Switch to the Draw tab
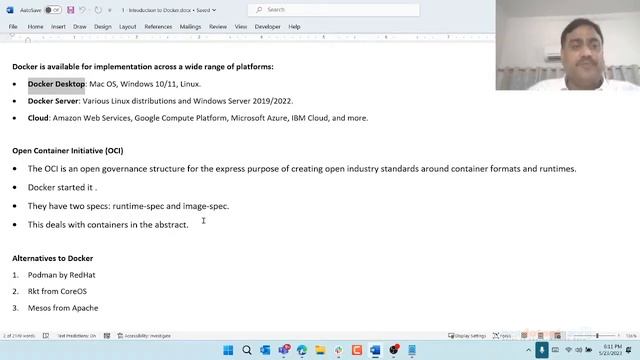Viewport: 640px width, 360px height. 80,27
